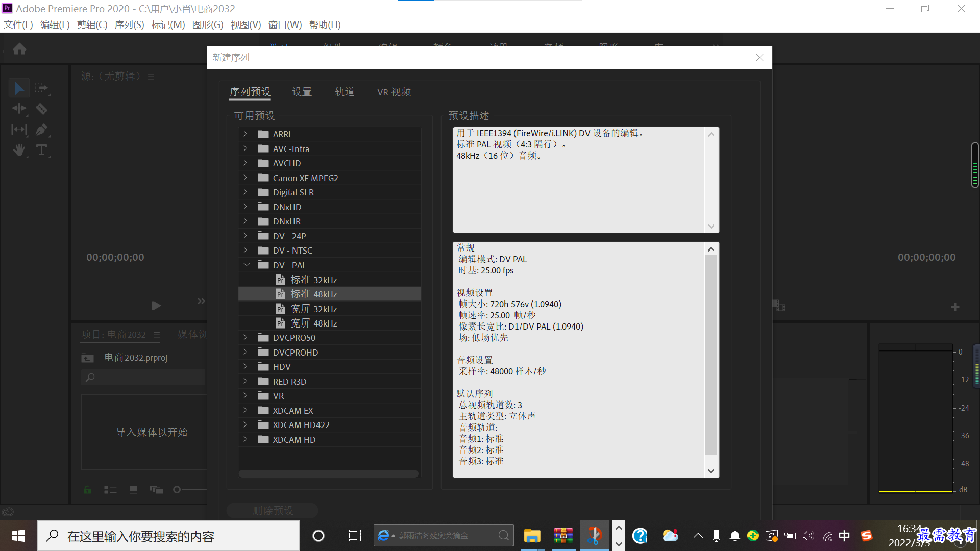Select the XDCAM EX folder row

329,411
